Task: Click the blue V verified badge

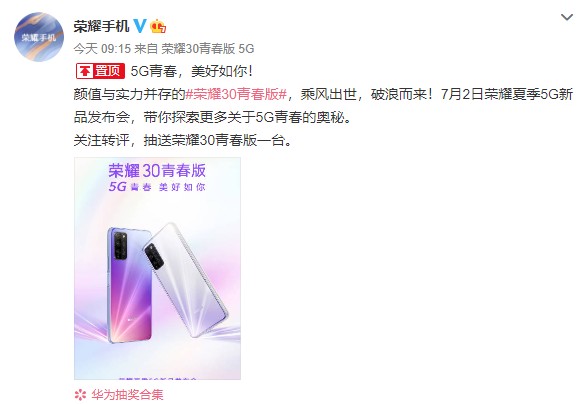Action: point(140,26)
